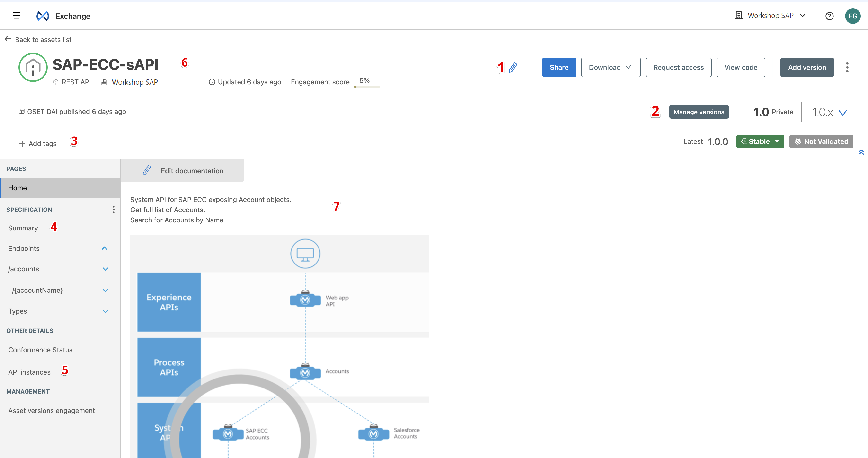Open the API instances page
The image size is (868, 458).
pyautogui.click(x=29, y=372)
